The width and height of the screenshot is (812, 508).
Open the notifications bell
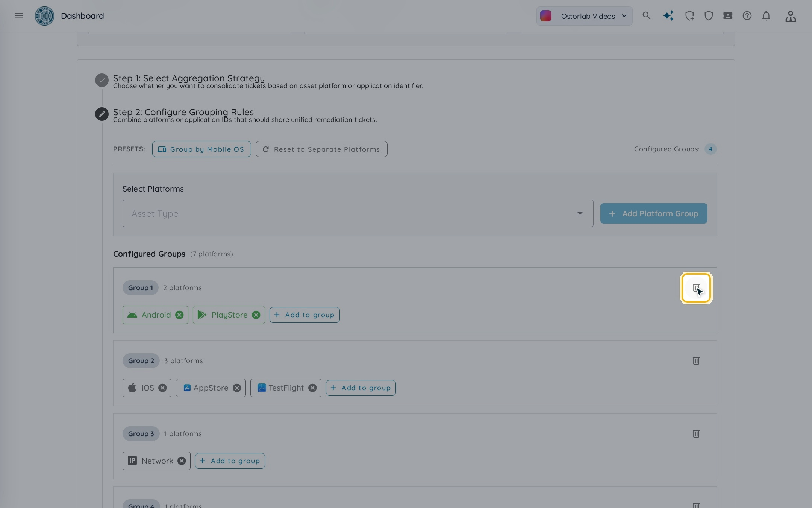click(x=766, y=16)
